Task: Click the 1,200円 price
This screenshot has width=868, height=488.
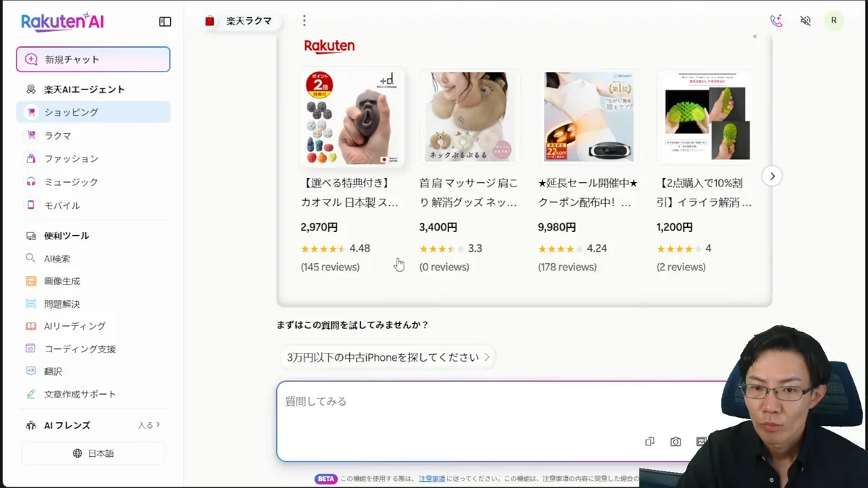Action: coord(675,227)
